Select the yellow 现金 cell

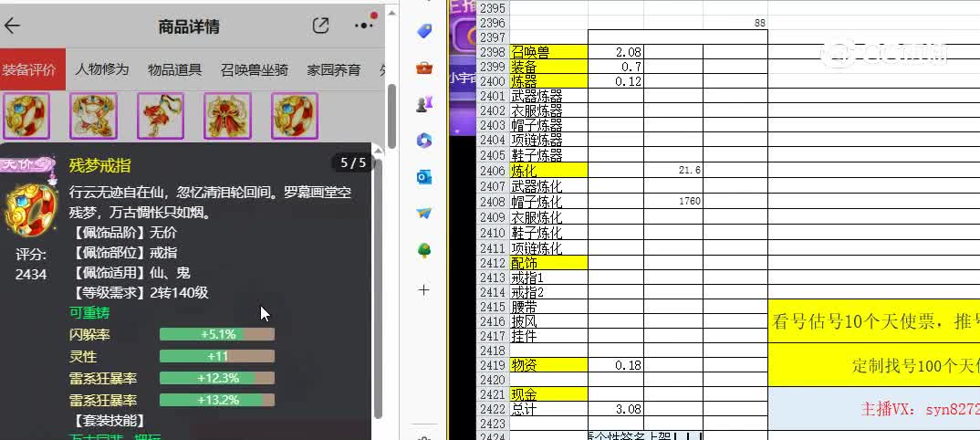548,394
